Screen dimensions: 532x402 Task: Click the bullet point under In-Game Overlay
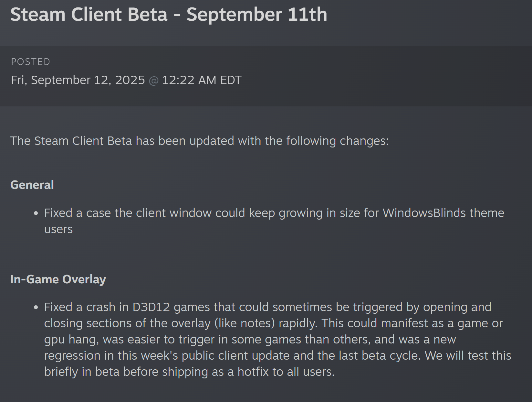coord(36,307)
